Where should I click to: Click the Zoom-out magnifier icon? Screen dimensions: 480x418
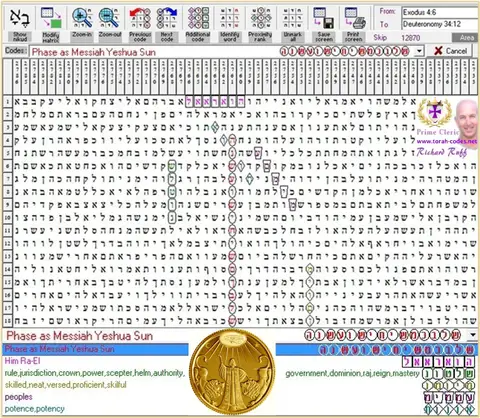(x=109, y=18)
